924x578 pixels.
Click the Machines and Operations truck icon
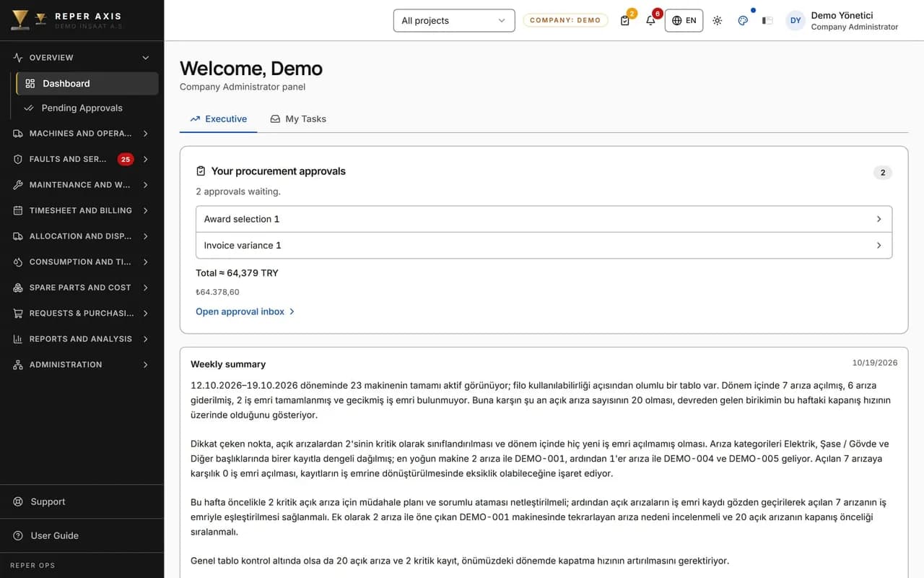[18, 134]
